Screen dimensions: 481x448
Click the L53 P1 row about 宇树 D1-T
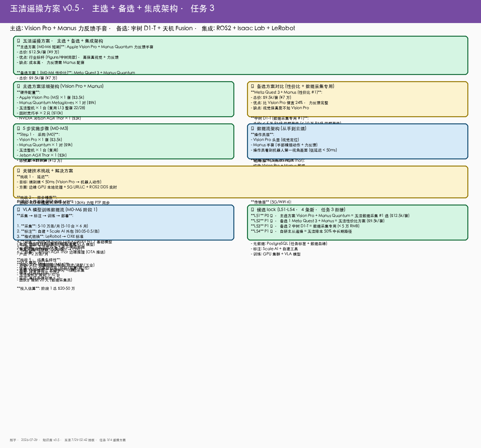pos(305,226)
